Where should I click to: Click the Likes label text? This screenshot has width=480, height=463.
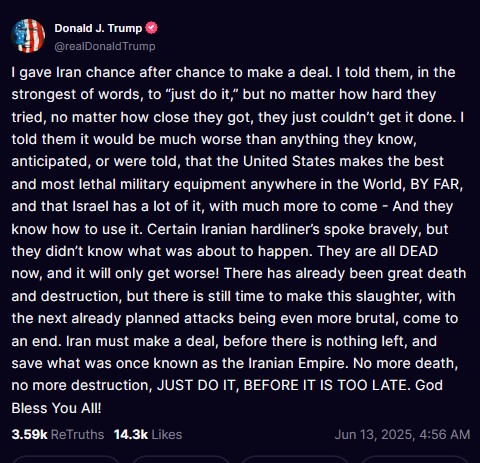[167, 434]
